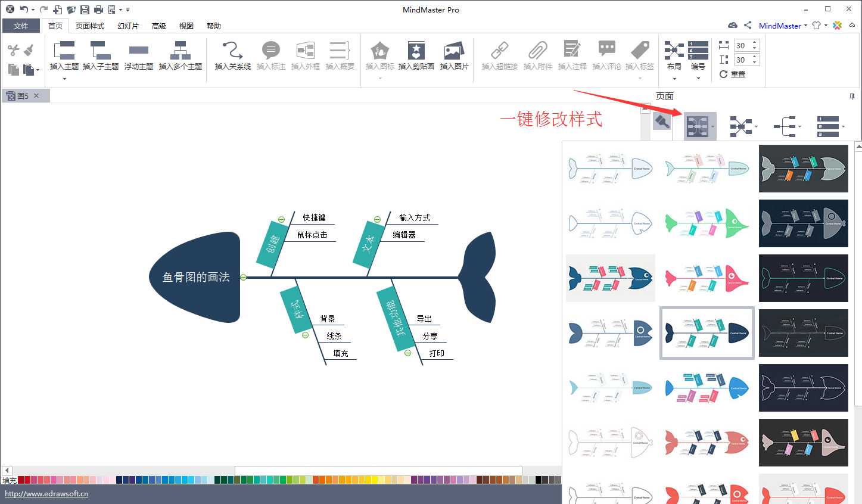
Task: Open the www.edrawsoft.cn link
Action: tap(46, 494)
